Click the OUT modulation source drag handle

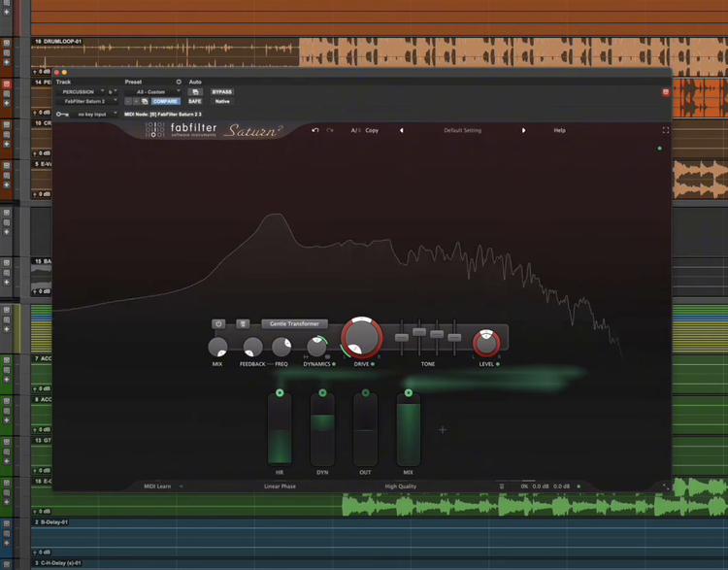365,393
